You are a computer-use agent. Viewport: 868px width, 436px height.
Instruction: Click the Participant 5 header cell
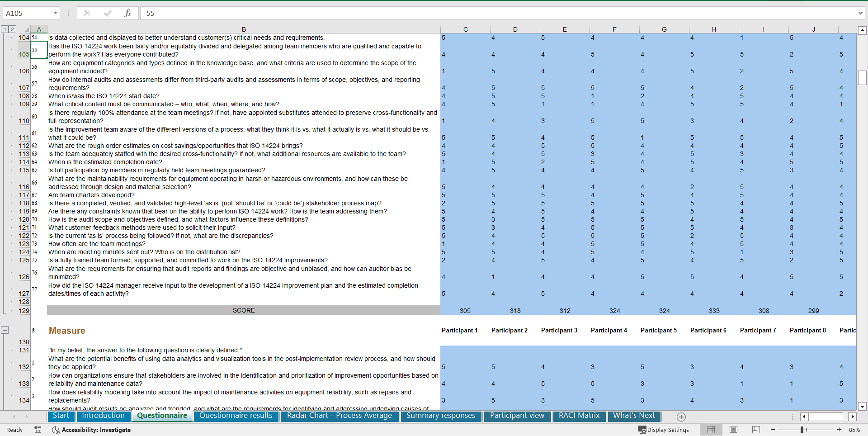coord(664,331)
